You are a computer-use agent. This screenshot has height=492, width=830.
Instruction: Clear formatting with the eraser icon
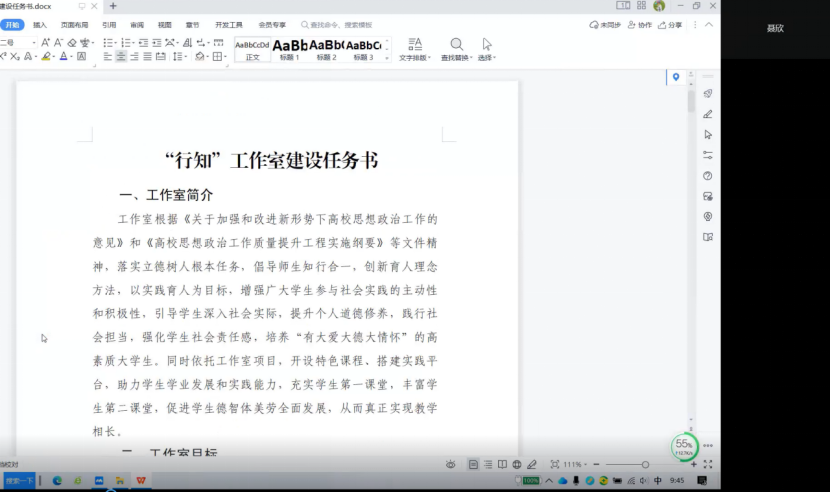(x=72, y=42)
